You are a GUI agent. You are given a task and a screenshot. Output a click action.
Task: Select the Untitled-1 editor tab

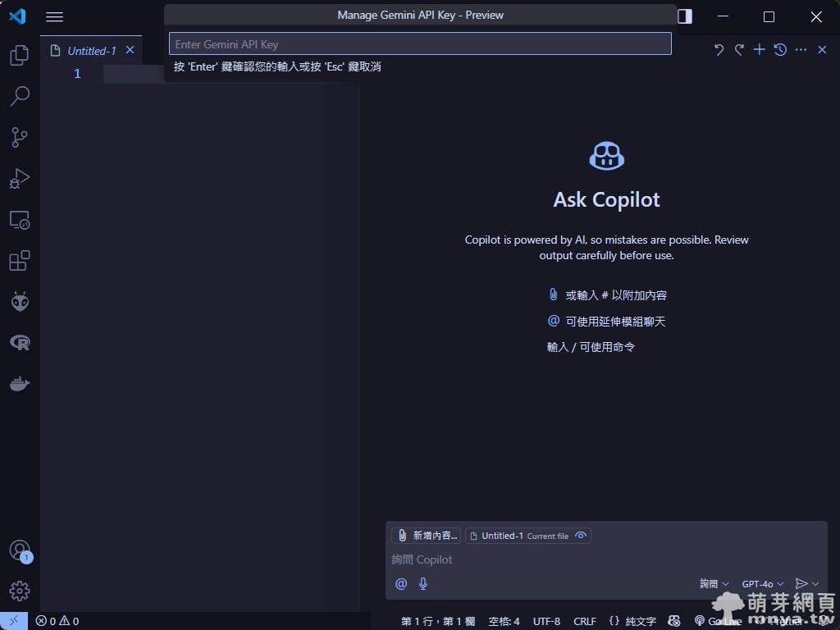click(91, 51)
